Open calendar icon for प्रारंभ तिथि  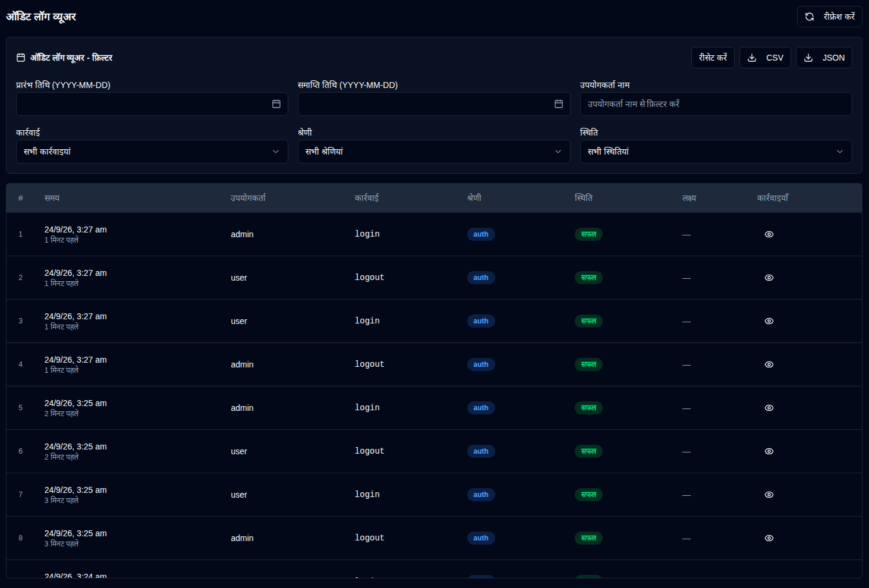coord(276,104)
